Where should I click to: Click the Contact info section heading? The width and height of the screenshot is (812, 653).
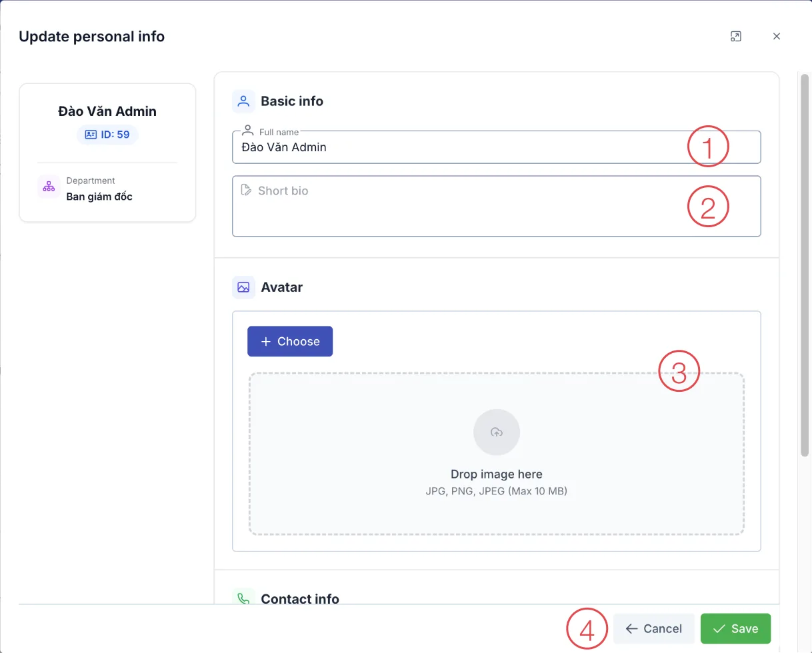300,598
